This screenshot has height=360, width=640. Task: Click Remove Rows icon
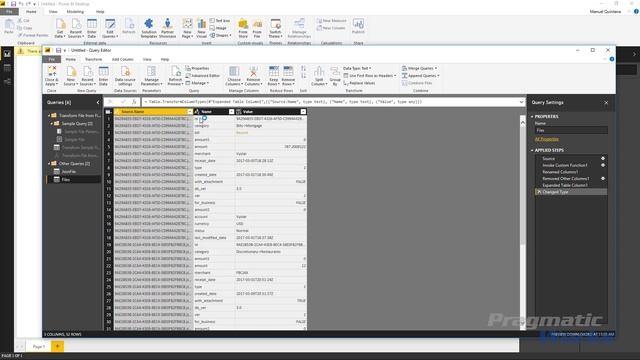point(288,71)
